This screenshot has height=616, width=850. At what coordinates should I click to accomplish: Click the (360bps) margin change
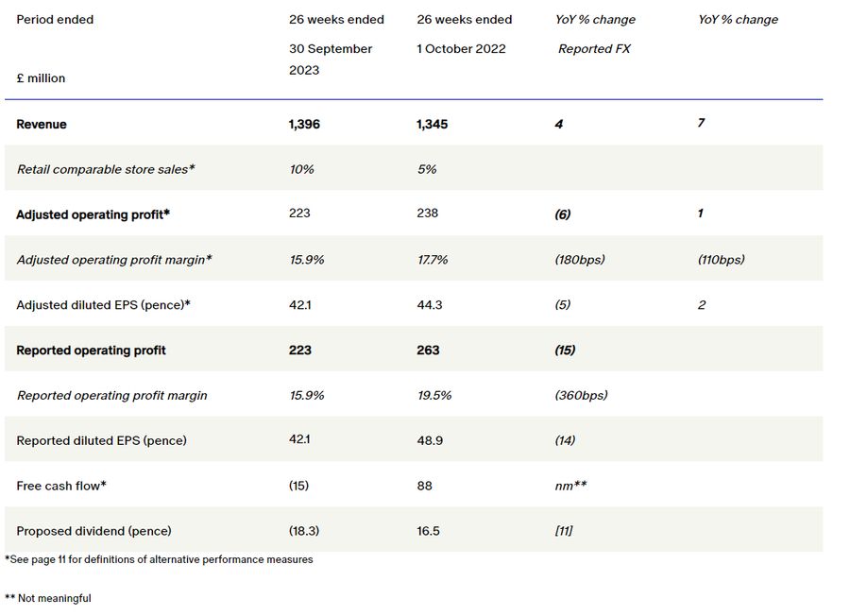[x=581, y=395]
